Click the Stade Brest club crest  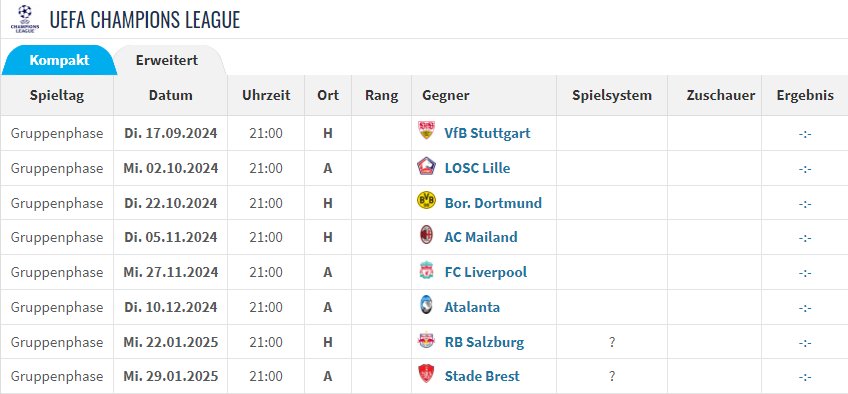pos(426,374)
